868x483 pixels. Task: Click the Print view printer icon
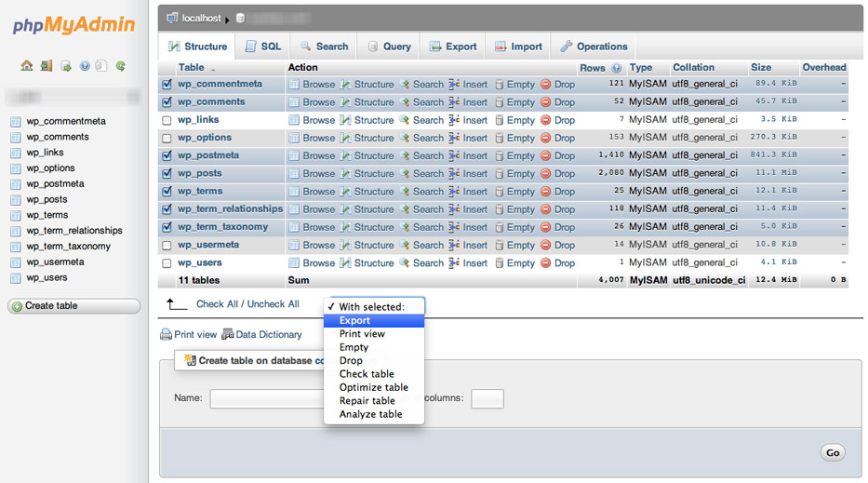[x=167, y=334]
